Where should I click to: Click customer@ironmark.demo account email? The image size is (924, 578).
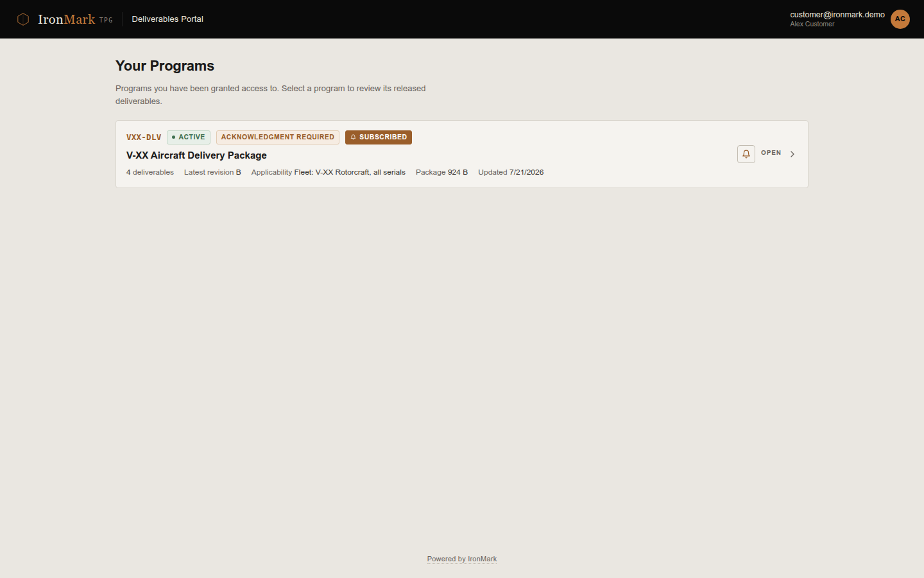pos(837,15)
